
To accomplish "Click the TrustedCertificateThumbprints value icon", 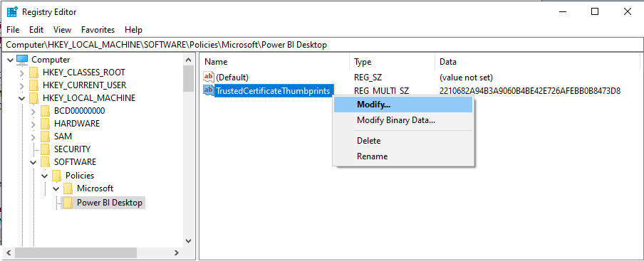I will tap(209, 90).
